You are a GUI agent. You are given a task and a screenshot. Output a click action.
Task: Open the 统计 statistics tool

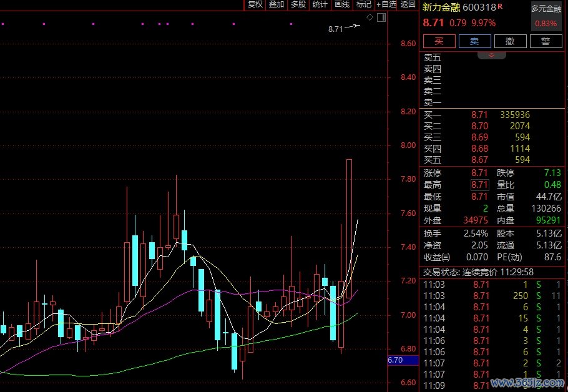320,4
